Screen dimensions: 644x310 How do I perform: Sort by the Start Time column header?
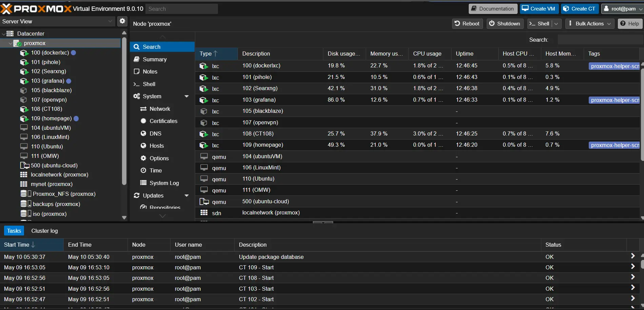tap(32, 245)
